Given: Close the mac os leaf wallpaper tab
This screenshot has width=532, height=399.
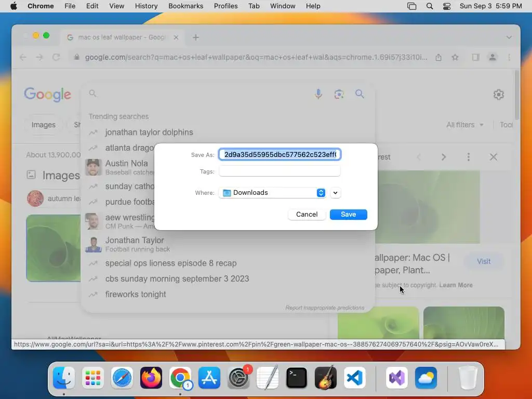Looking at the screenshot, I should pos(176,37).
